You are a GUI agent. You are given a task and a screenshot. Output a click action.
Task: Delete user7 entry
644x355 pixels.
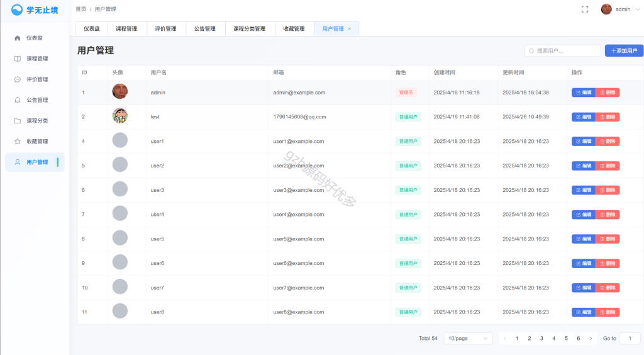click(608, 288)
